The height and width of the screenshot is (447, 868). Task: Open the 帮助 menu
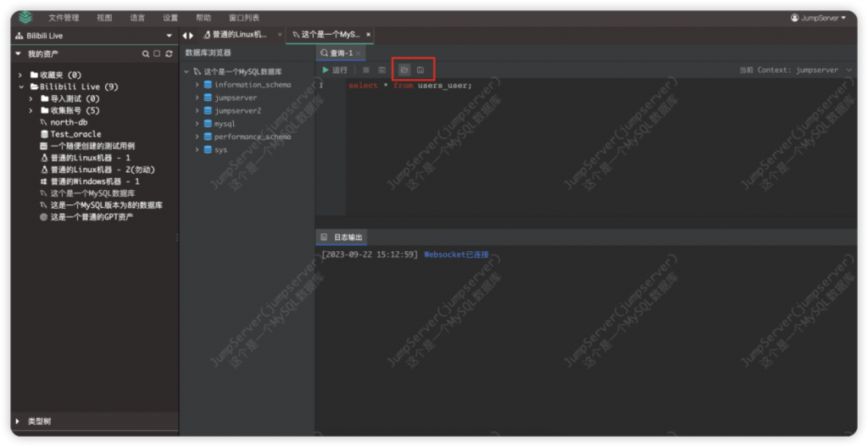tap(203, 18)
